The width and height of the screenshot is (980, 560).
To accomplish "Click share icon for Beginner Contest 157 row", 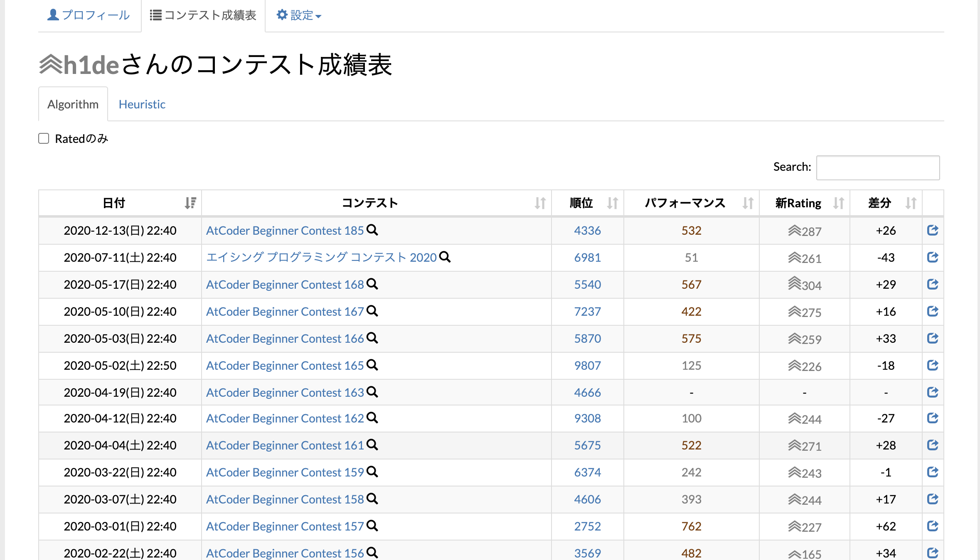I will tap(932, 526).
